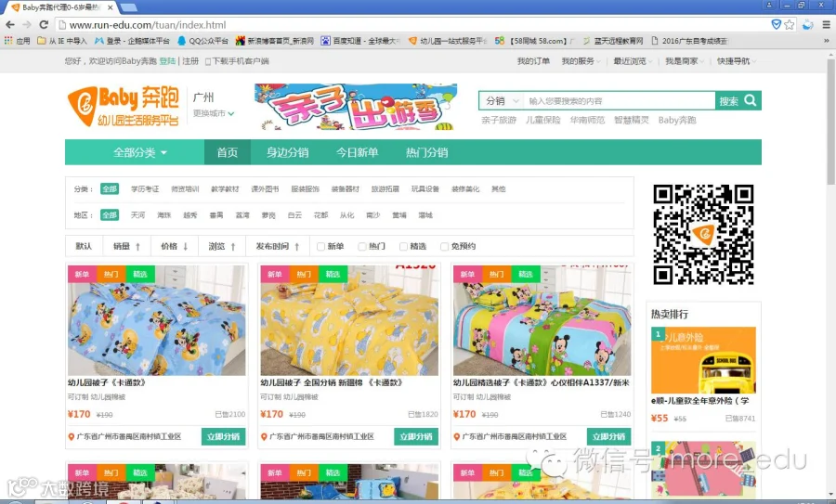Click the bookmark star in the address bar
Screen dimensions: 836x504
coord(789,24)
